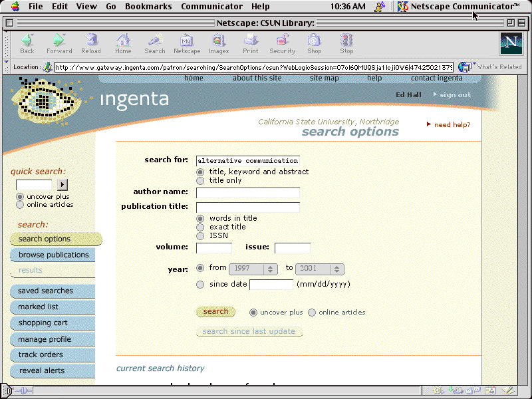Open the 'to' year dropdown showing 2001
This screenshot has height=399, width=532.
(320, 269)
